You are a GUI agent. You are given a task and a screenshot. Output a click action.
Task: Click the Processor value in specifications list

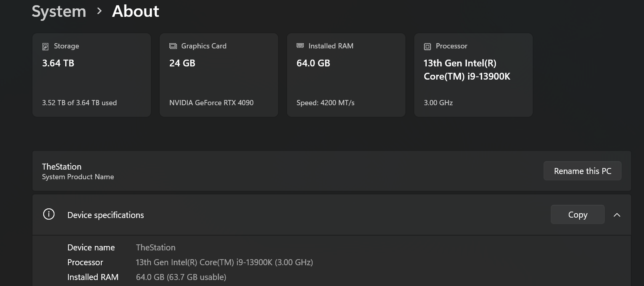click(x=224, y=262)
